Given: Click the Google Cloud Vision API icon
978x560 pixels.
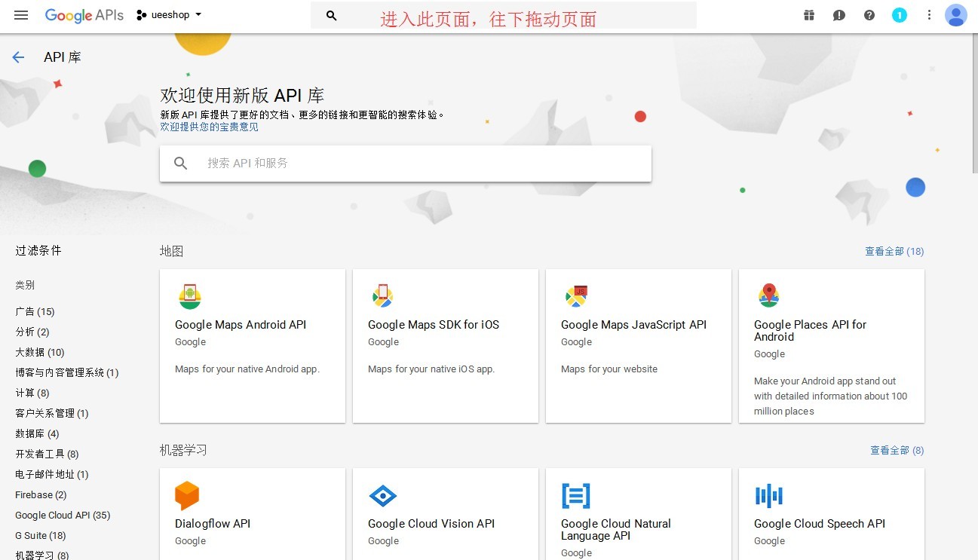Looking at the screenshot, I should coord(383,496).
